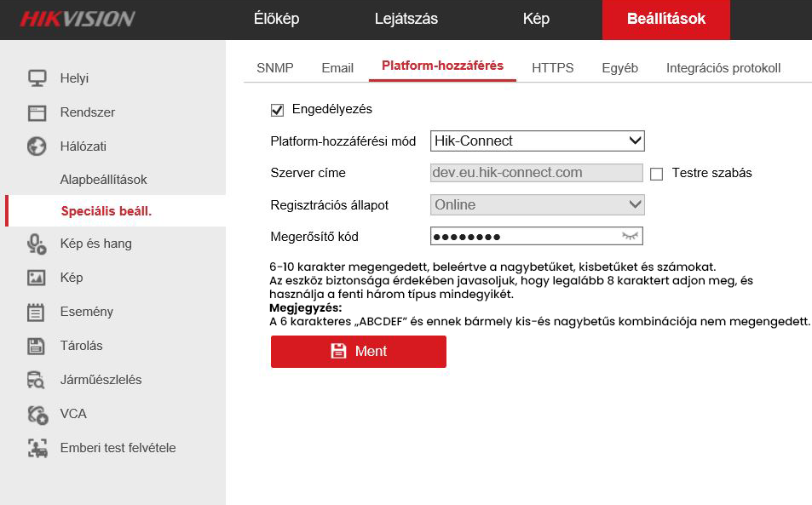Click the Esemény notepad icon
812x505 pixels.
(x=36, y=312)
